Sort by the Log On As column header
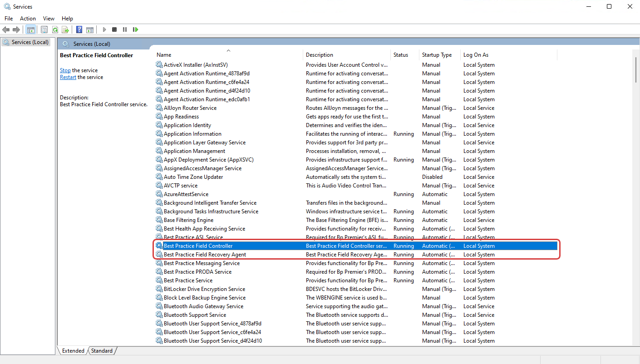640x364 pixels. point(508,55)
